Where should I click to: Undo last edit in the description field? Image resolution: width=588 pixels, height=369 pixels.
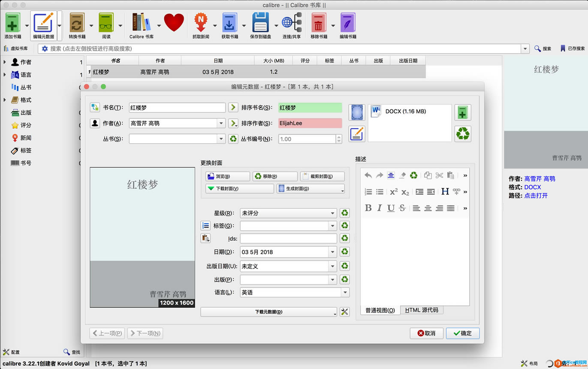coord(368,175)
